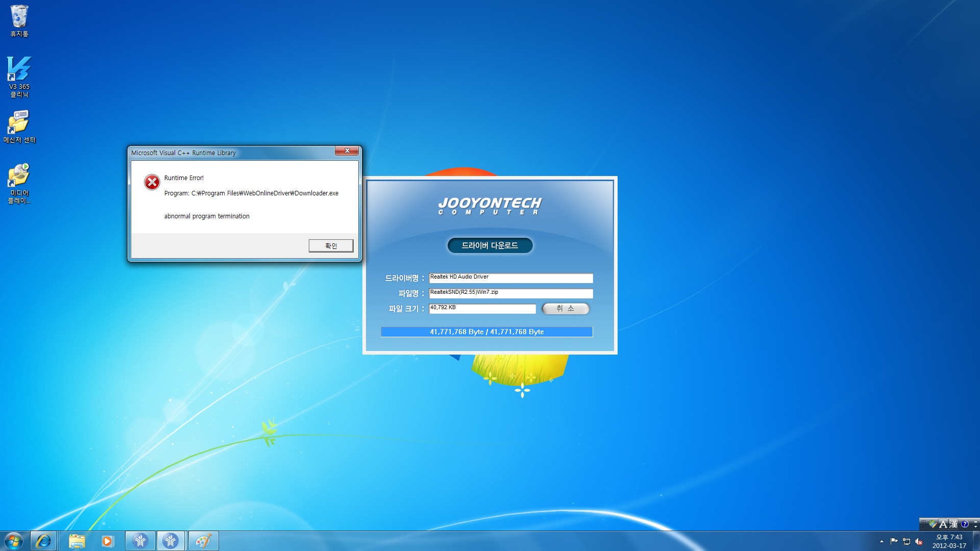Show hidden system tray icons
The width and height of the screenshot is (980, 551).
coord(881,541)
